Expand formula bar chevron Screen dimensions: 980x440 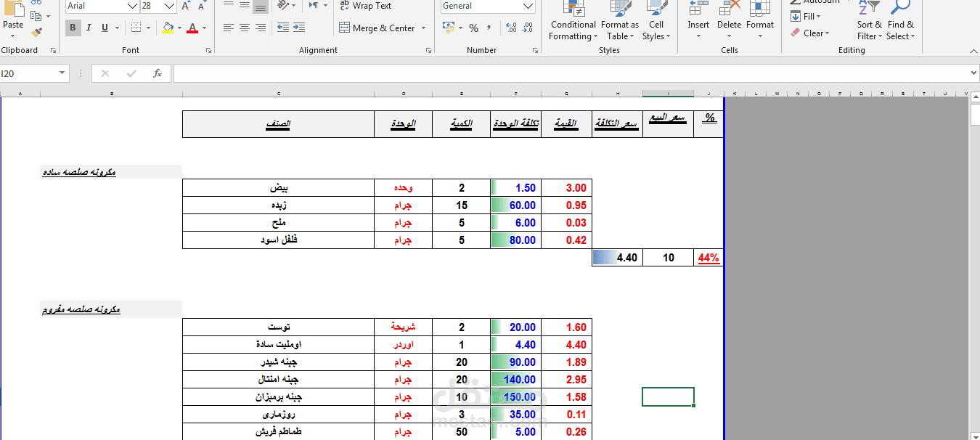973,73
